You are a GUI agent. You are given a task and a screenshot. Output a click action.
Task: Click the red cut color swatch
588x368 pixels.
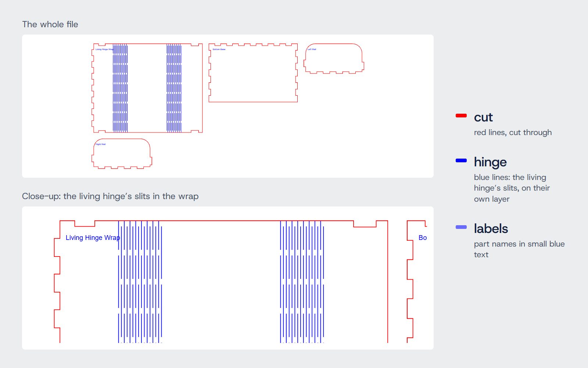tap(461, 116)
